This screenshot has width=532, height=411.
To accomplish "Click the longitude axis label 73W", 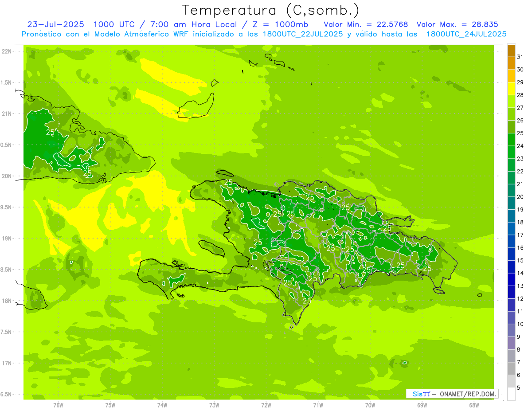I will pos(214,405).
